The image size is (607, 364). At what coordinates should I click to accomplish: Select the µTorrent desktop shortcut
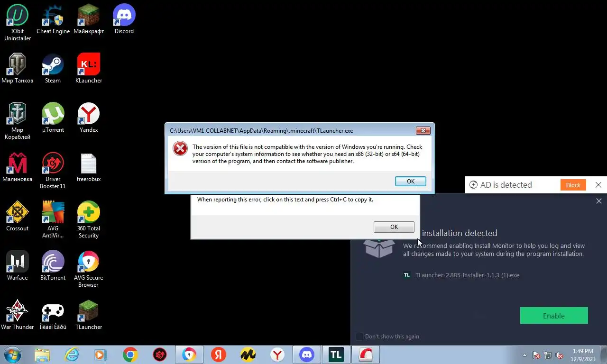(53, 118)
